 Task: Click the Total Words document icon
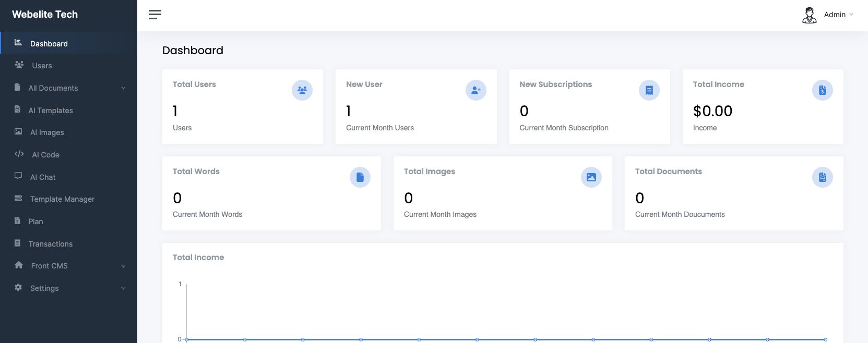pos(360,177)
